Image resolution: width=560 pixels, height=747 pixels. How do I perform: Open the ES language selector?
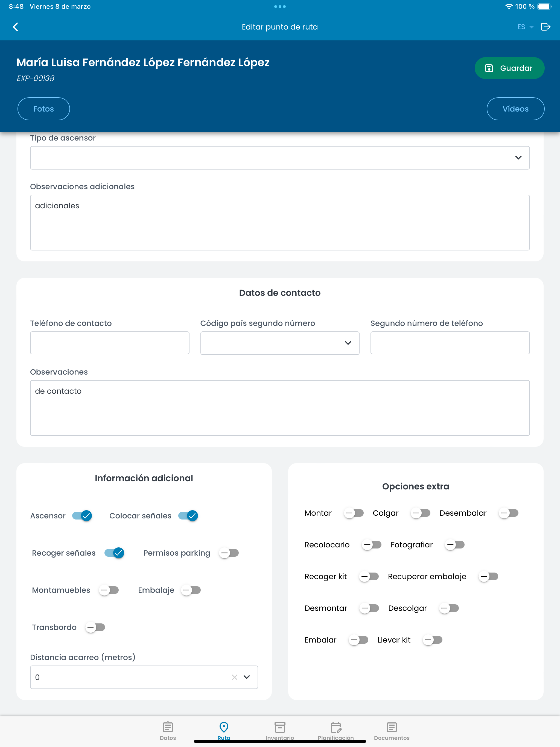525,27
